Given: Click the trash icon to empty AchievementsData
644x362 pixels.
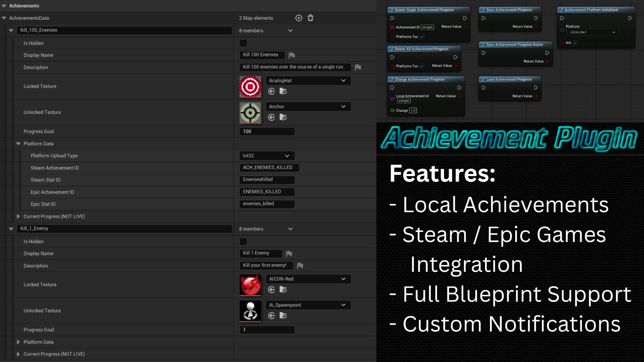Looking at the screenshot, I should coord(311,18).
